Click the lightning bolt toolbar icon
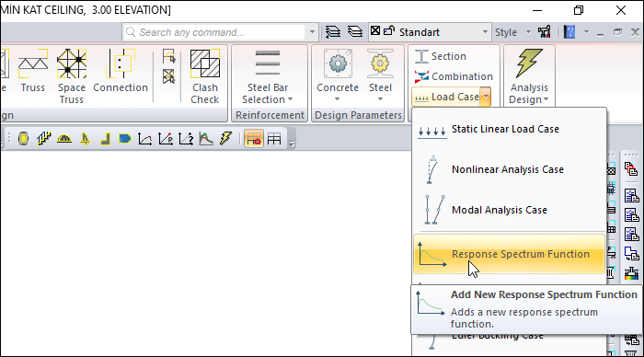This screenshot has width=644, height=357. coord(226,138)
